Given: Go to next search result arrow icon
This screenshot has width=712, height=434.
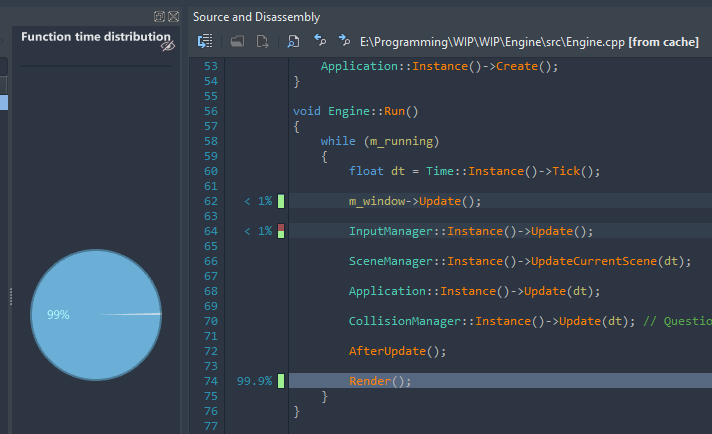Looking at the screenshot, I should pos(344,40).
